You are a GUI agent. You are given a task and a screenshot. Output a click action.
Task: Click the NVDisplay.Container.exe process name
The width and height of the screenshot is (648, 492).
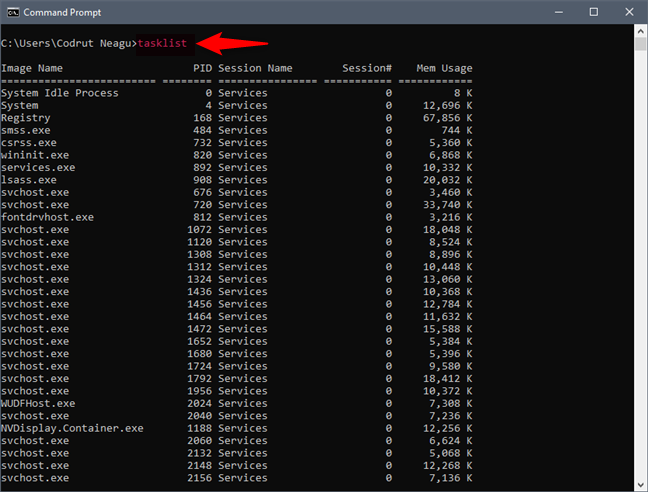tap(72, 428)
